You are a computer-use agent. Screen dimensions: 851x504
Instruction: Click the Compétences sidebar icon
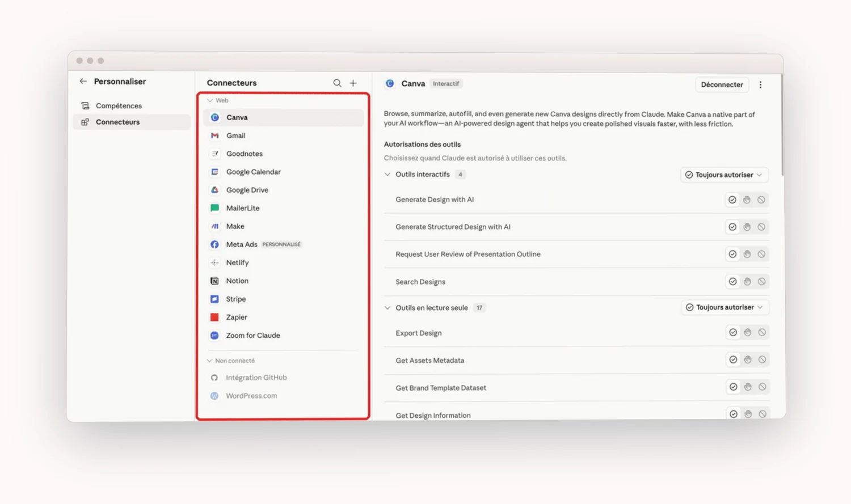tap(85, 105)
